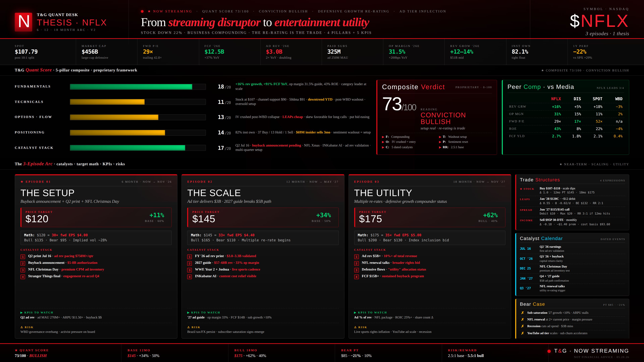Click the JAN '27 catalyst calendar date
644x362 pixels.
[x=526, y=279]
